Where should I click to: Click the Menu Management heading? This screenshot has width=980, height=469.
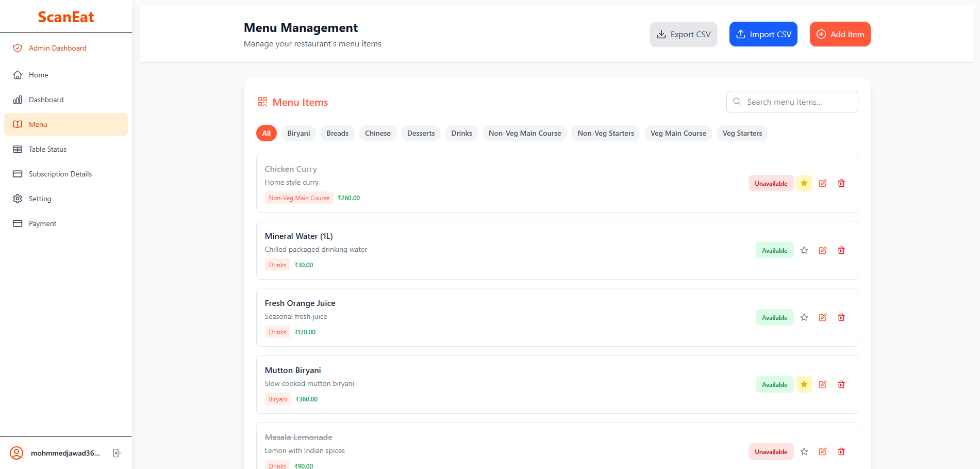[x=301, y=27]
